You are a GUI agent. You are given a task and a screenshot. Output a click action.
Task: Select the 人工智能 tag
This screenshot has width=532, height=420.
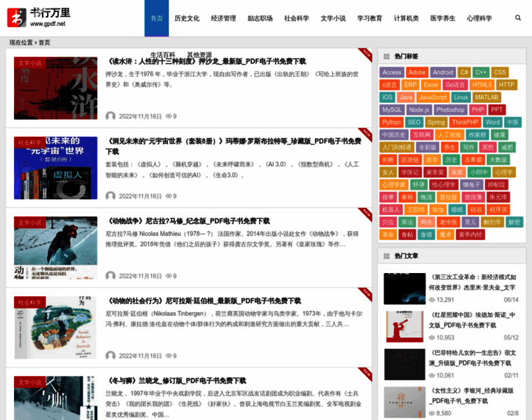coord(449,135)
